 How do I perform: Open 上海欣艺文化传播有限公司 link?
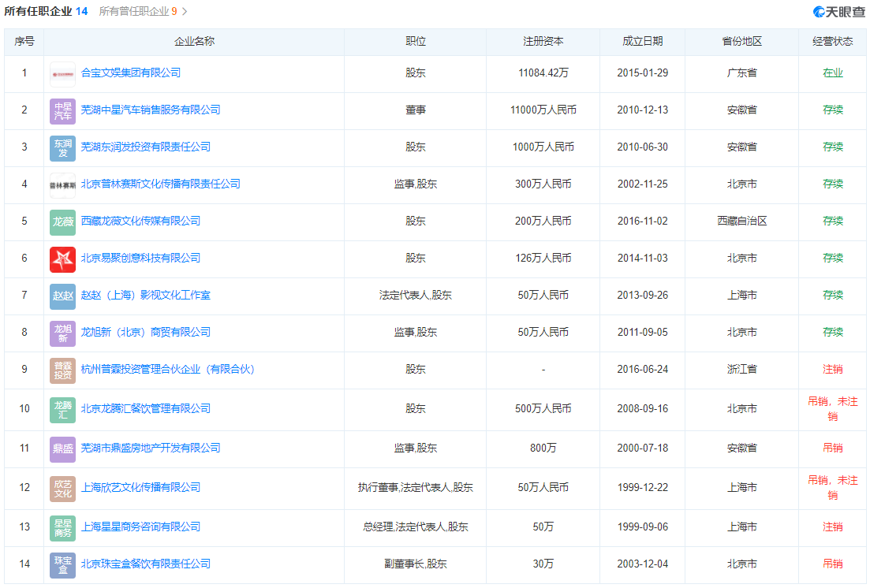point(140,487)
